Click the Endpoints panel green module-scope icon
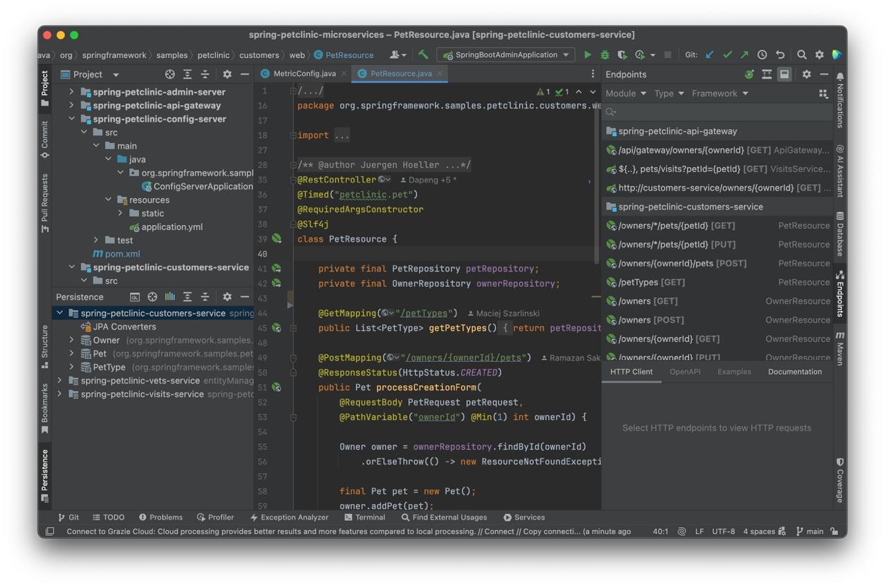 [749, 74]
